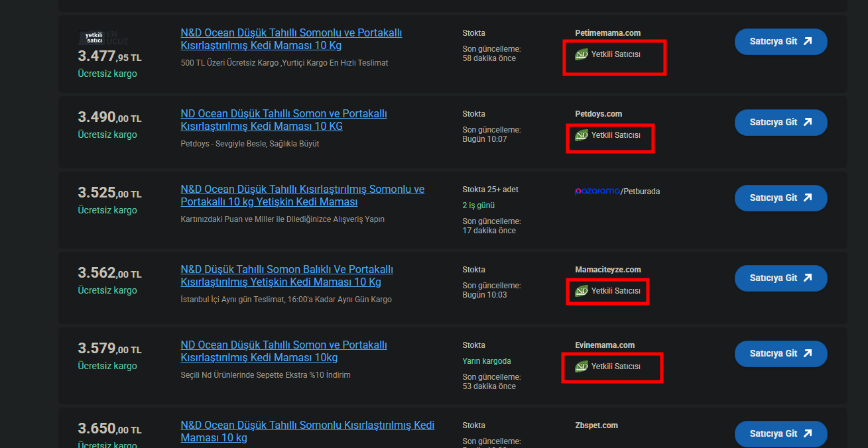Select the Evinemama.com seller name
Image resolution: width=868 pixels, height=448 pixels.
click(x=605, y=345)
